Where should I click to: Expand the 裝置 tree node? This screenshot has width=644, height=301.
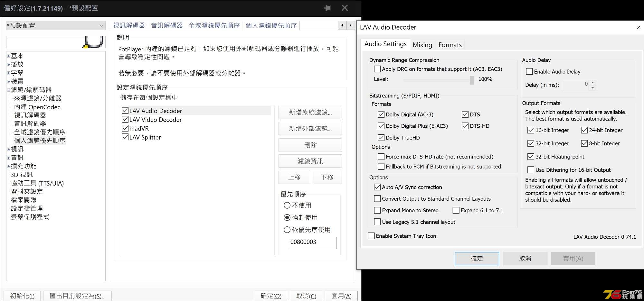point(8,81)
